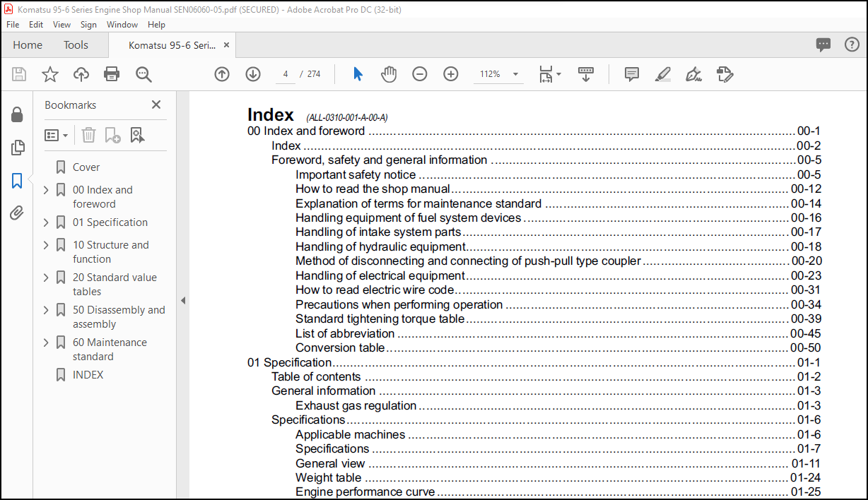Image resolution: width=868 pixels, height=500 pixels.
Task: Go to previous page arrow
Action: pyautogui.click(x=222, y=74)
